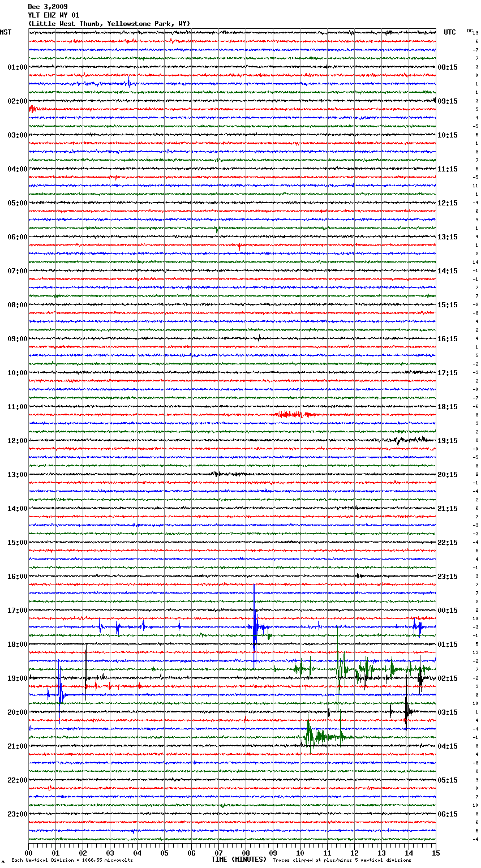Select the MST time label "10:00"
The width and height of the screenshot is (481, 868).
click(18, 373)
